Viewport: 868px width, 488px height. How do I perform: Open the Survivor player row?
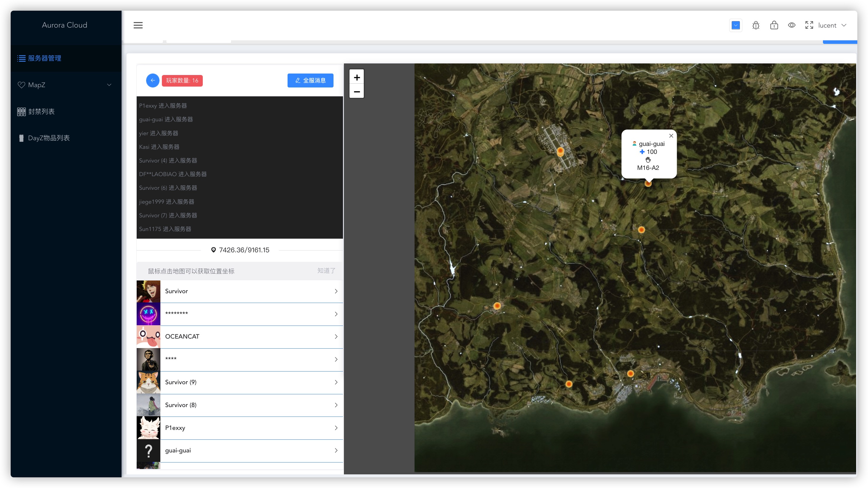point(240,291)
